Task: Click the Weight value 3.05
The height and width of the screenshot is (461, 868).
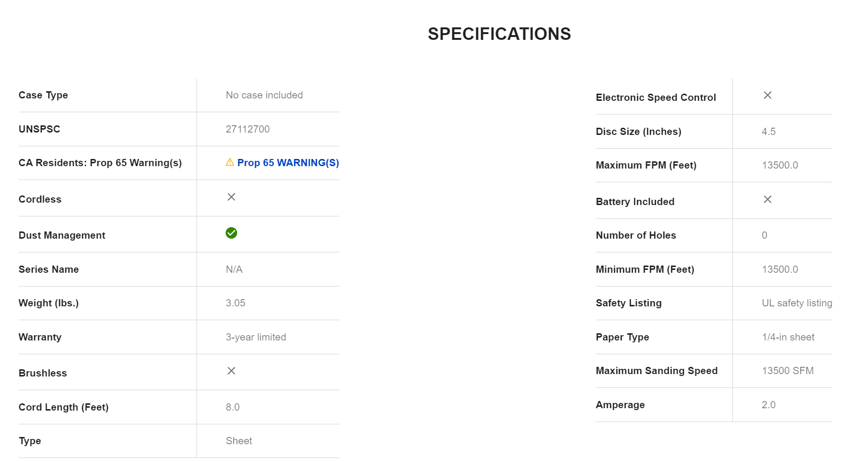Action: [x=236, y=303]
